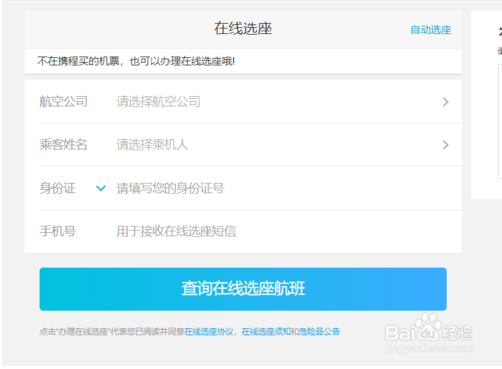The width and height of the screenshot is (502, 369).
Task: Click the 查询在线选座航班 button
Action: [243, 289]
